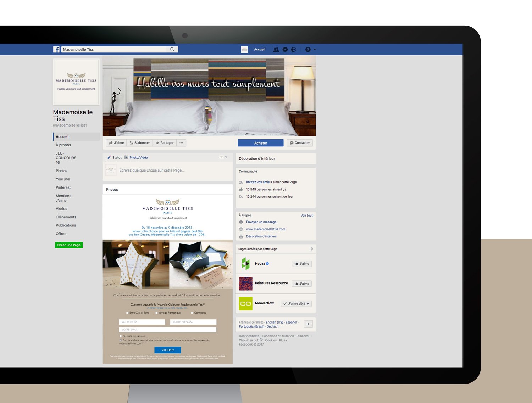The image size is (532, 403).
Task: Open the notifications globe icon
Action: pos(294,50)
